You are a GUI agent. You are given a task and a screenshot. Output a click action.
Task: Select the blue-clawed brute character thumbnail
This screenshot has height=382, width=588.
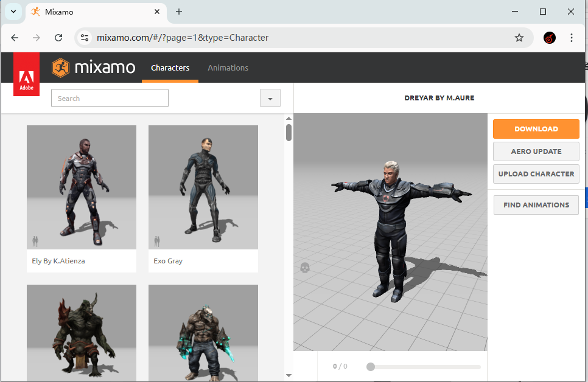[x=203, y=333]
